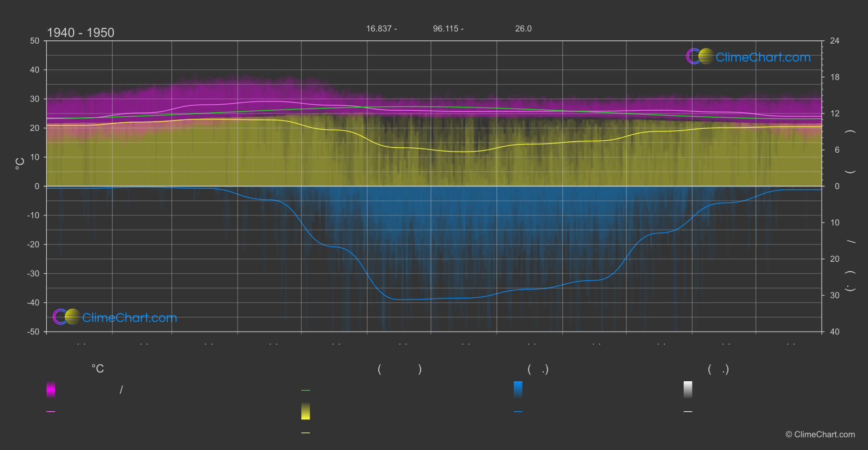Click the 96.115 value in header
Screen dimensions: 868x450
pos(448,28)
